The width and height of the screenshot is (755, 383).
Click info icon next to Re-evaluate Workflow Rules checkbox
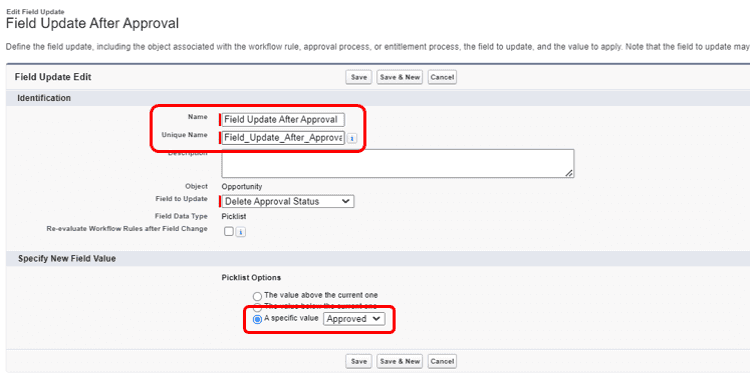241,232
